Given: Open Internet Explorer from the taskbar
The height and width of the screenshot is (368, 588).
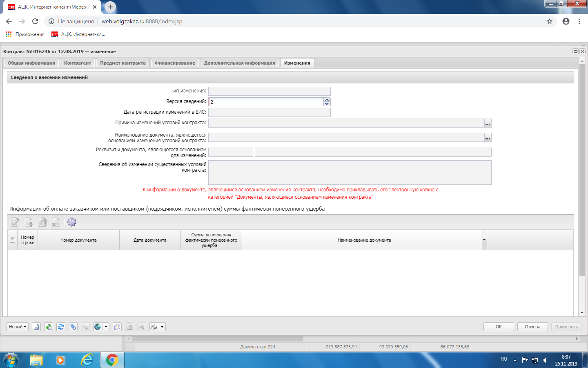Looking at the screenshot, I should 87,360.
